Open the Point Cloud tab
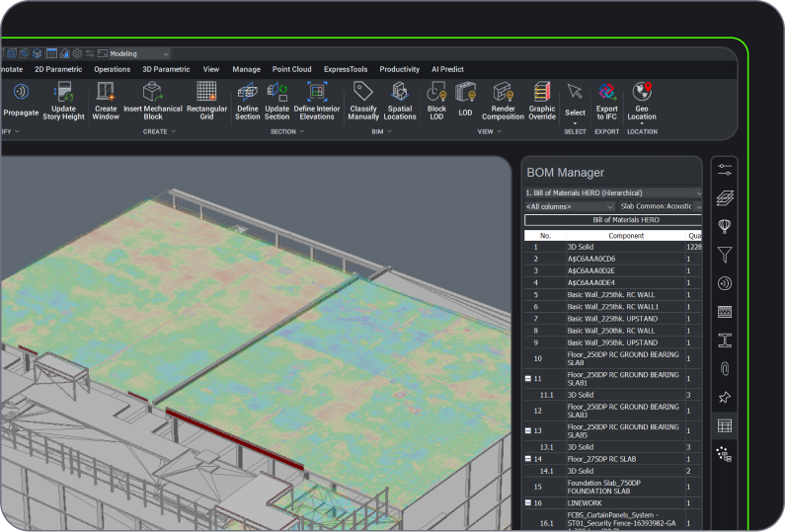Screen dimensions: 785x532 point(292,69)
